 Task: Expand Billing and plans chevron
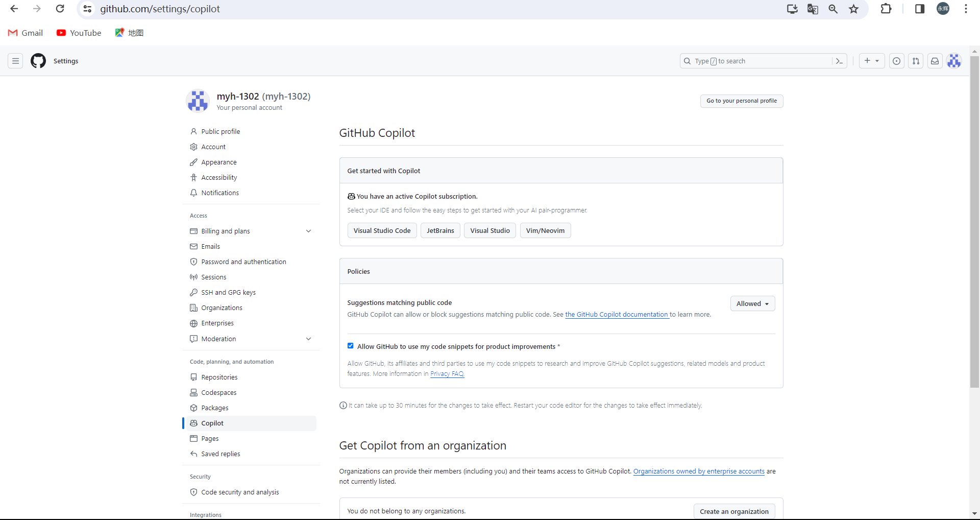click(308, 231)
